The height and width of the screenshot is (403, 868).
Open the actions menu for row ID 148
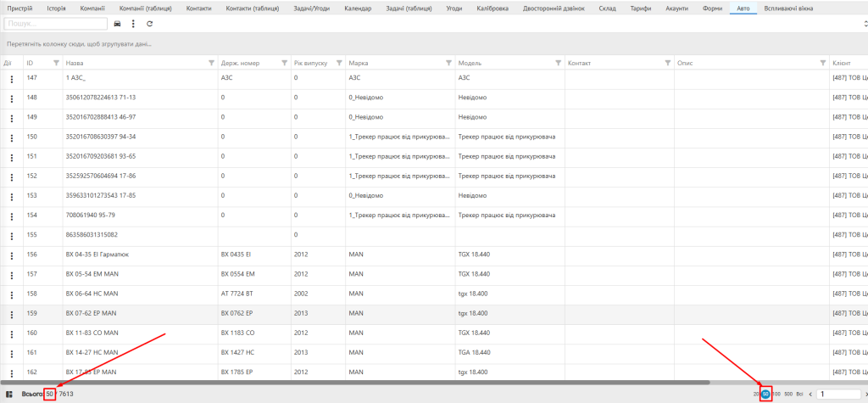[12, 98]
